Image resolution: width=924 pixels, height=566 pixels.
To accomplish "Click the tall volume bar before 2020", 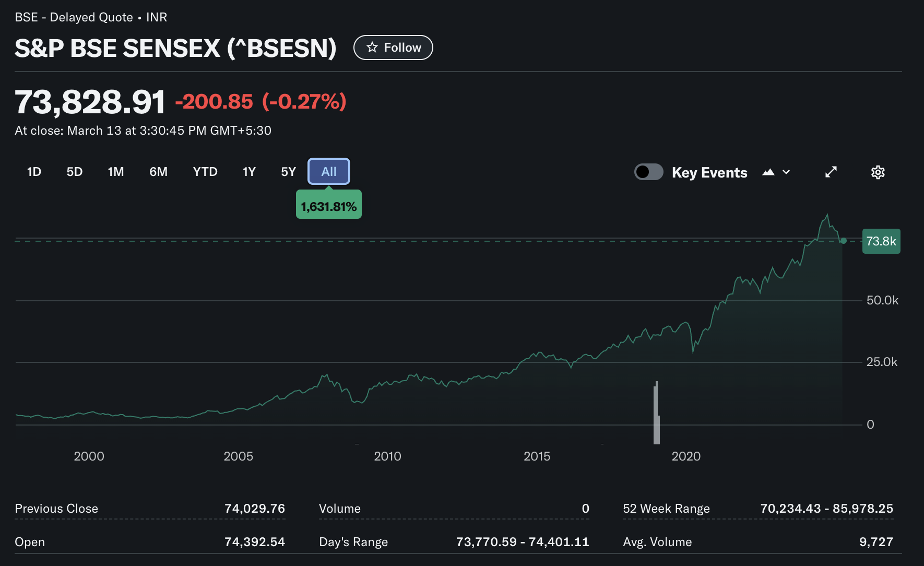I will point(656,412).
